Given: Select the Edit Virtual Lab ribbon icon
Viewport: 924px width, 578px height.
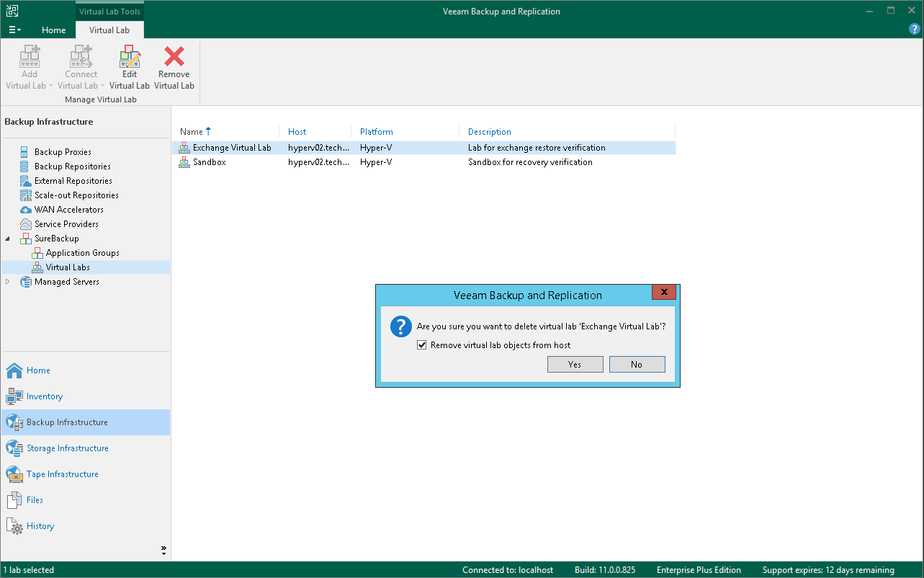Looking at the screenshot, I should point(130,65).
